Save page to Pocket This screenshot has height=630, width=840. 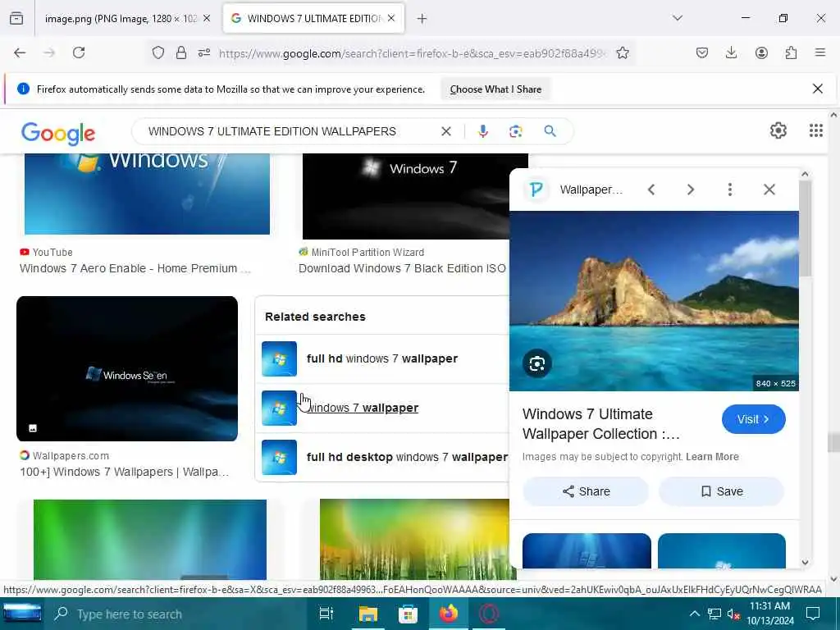pyautogui.click(x=702, y=52)
